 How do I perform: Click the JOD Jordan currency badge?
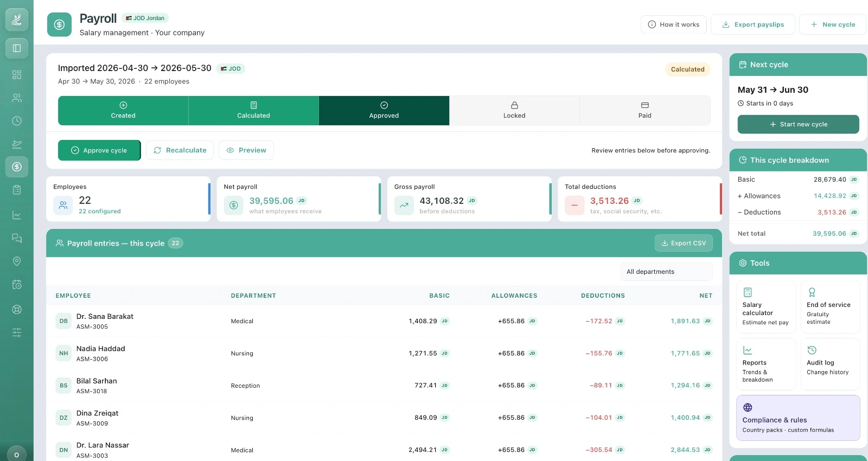145,18
